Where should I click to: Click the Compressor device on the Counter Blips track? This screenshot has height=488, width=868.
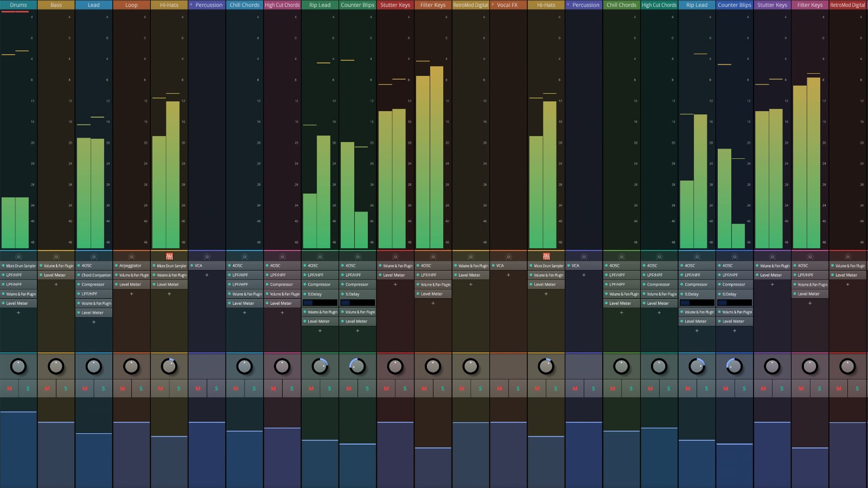[x=358, y=284]
